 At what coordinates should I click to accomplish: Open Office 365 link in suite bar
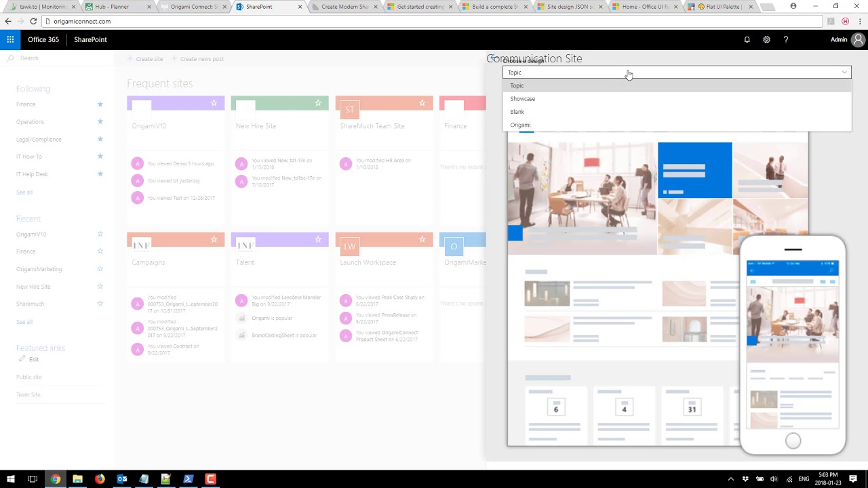click(x=43, y=39)
